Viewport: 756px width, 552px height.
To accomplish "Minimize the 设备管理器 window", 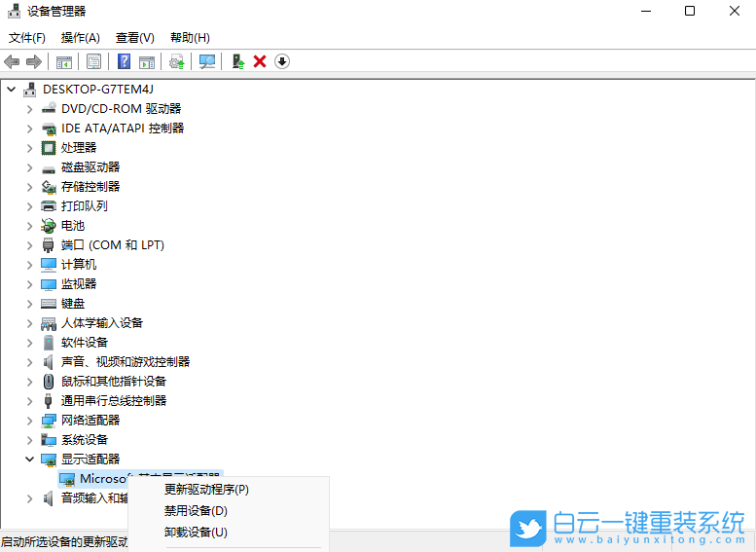I will [x=646, y=11].
